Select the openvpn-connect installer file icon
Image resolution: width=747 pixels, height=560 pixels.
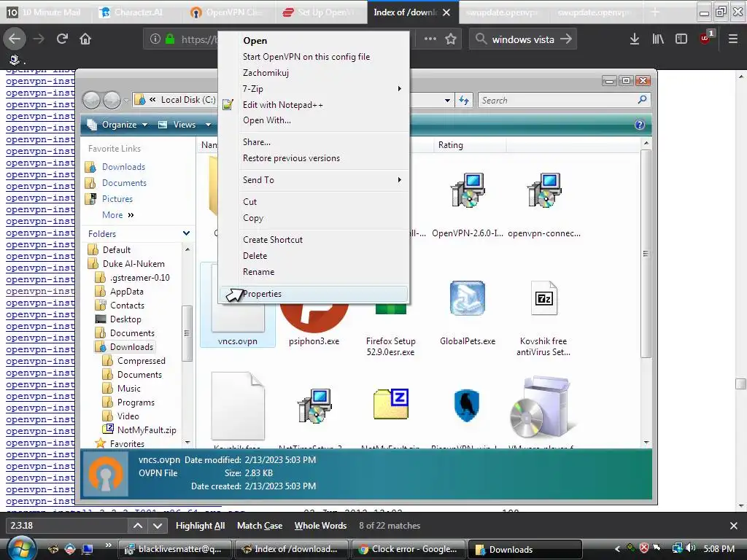click(544, 190)
